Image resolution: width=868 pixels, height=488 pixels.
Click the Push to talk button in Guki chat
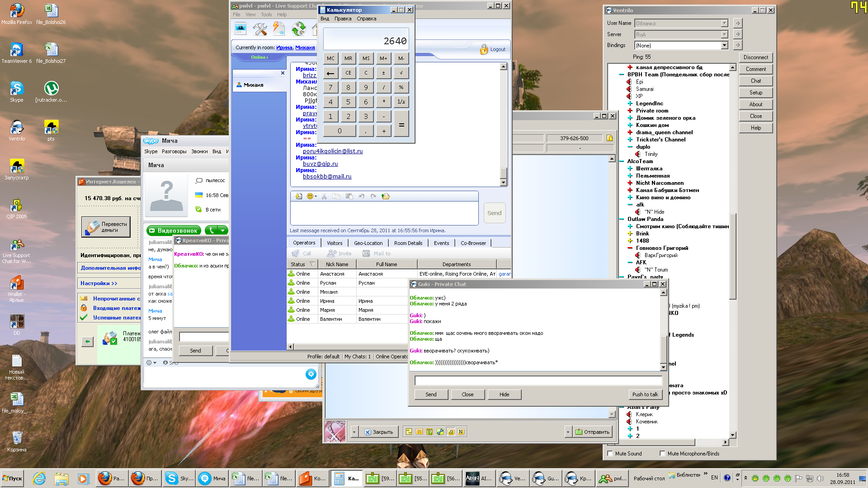tap(645, 394)
